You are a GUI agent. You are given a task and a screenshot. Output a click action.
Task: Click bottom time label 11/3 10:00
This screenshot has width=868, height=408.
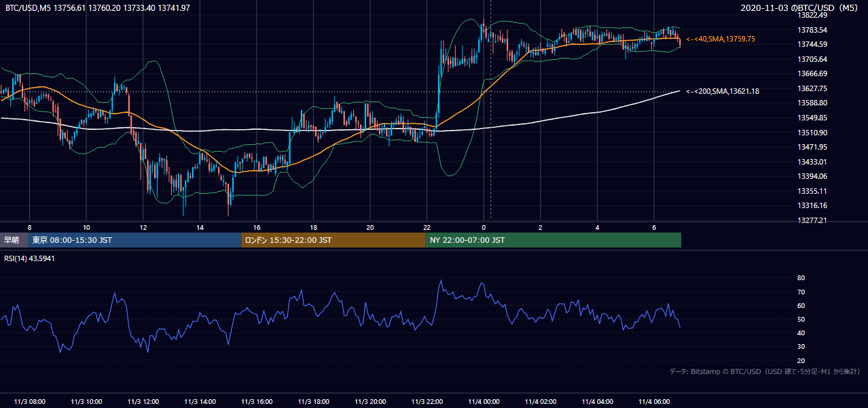[x=86, y=402]
